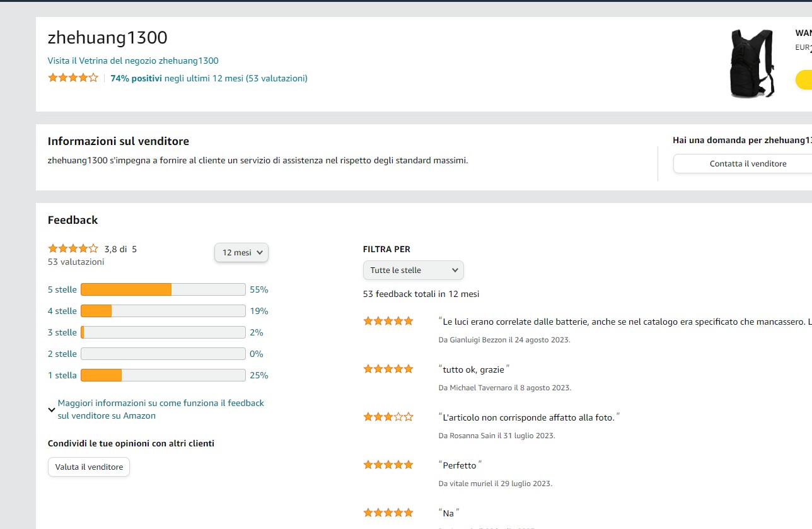Image resolution: width=812 pixels, height=529 pixels.
Task: Expand Maggiori informazioni feedback explanation chevron
Action: 52,409
